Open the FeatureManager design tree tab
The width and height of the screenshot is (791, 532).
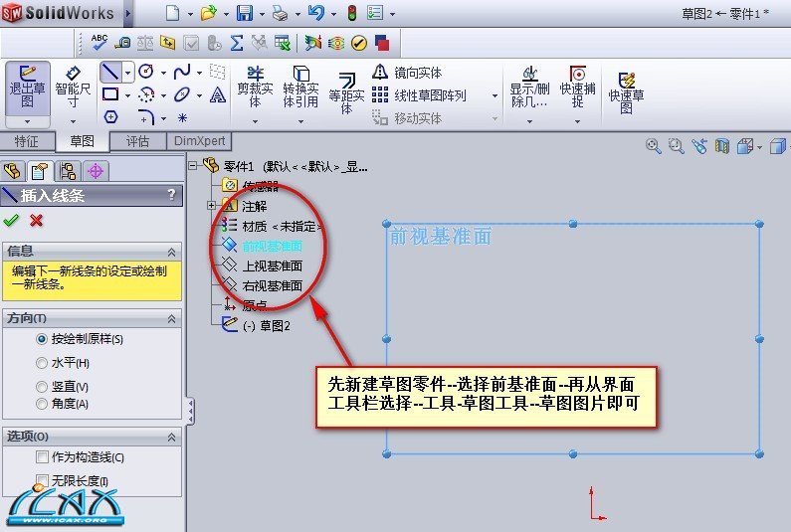(12, 171)
